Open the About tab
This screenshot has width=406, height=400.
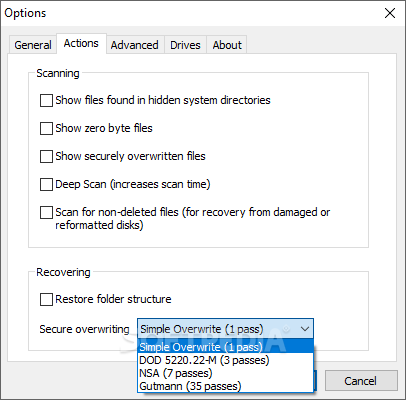227,45
